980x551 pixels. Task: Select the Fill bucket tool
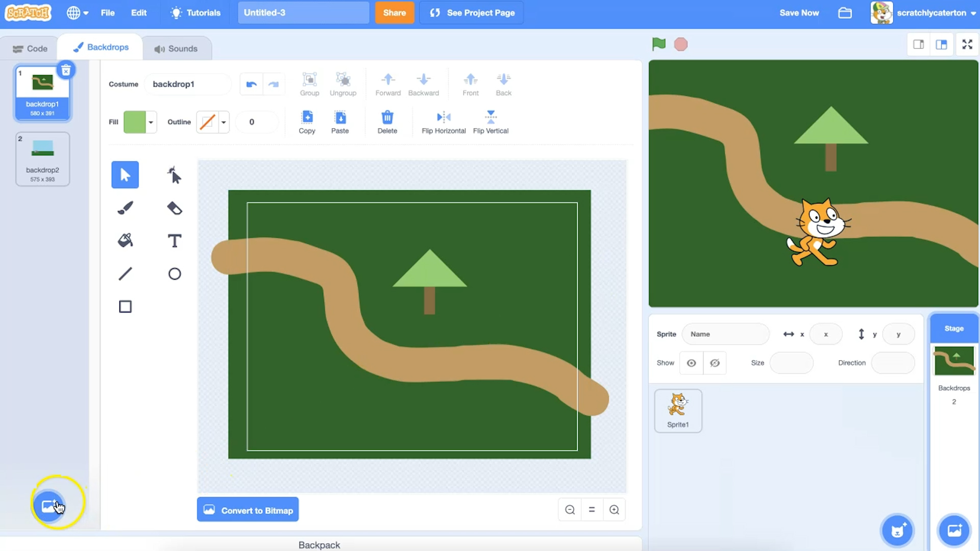pos(125,240)
